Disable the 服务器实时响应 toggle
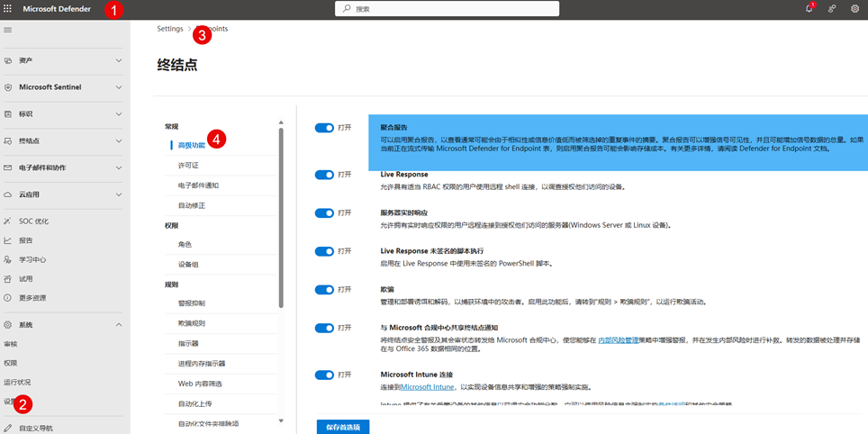Image resolution: width=868 pixels, height=434 pixels. [x=324, y=213]
